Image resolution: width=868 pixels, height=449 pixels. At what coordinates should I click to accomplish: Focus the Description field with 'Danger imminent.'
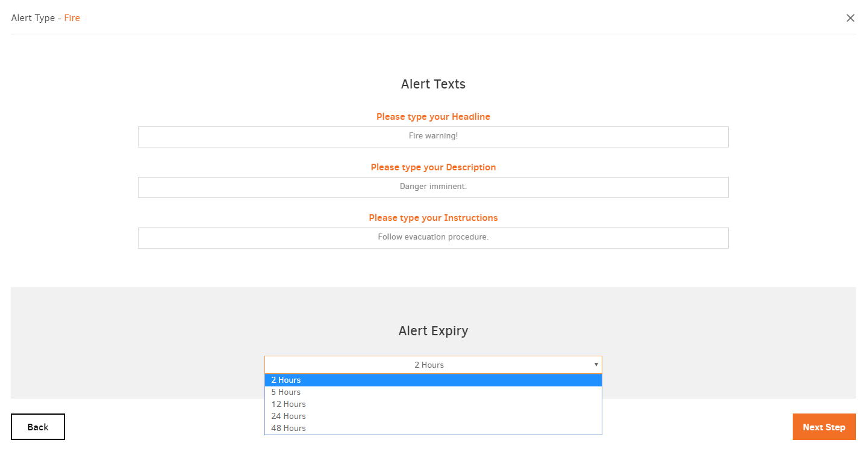[433, 187]
